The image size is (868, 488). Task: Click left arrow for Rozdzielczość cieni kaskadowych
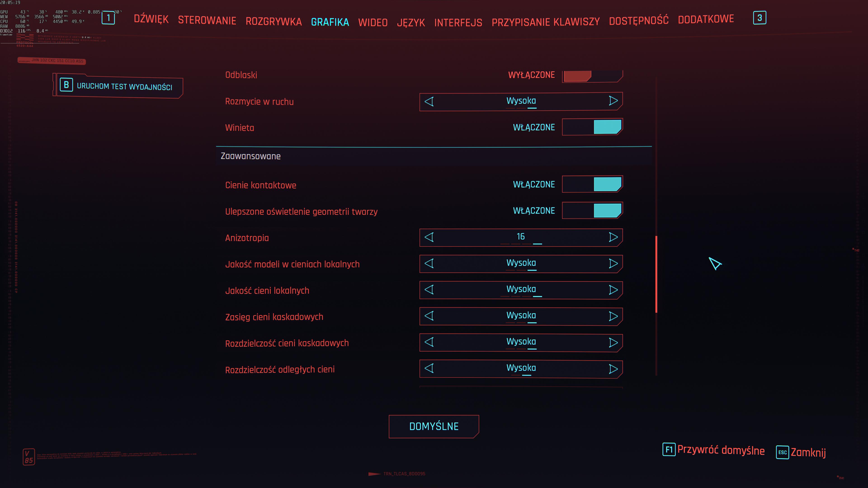[429, 342]
